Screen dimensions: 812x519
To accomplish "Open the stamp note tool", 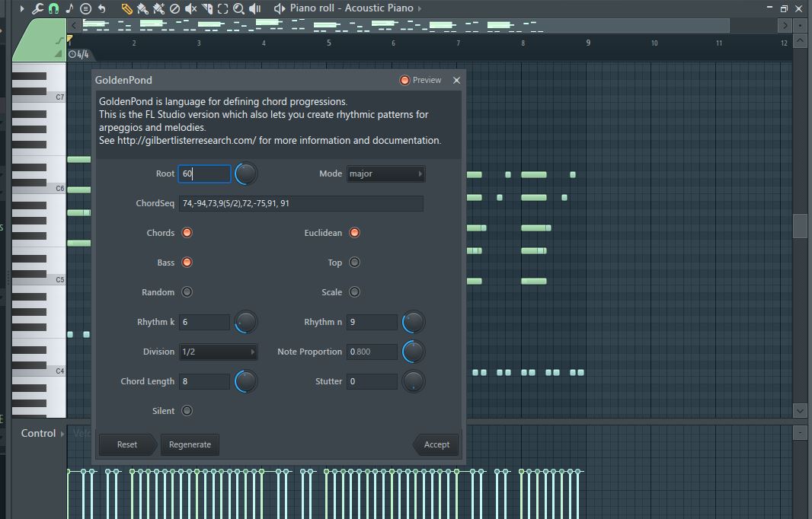I will click(x=69, y=8).
